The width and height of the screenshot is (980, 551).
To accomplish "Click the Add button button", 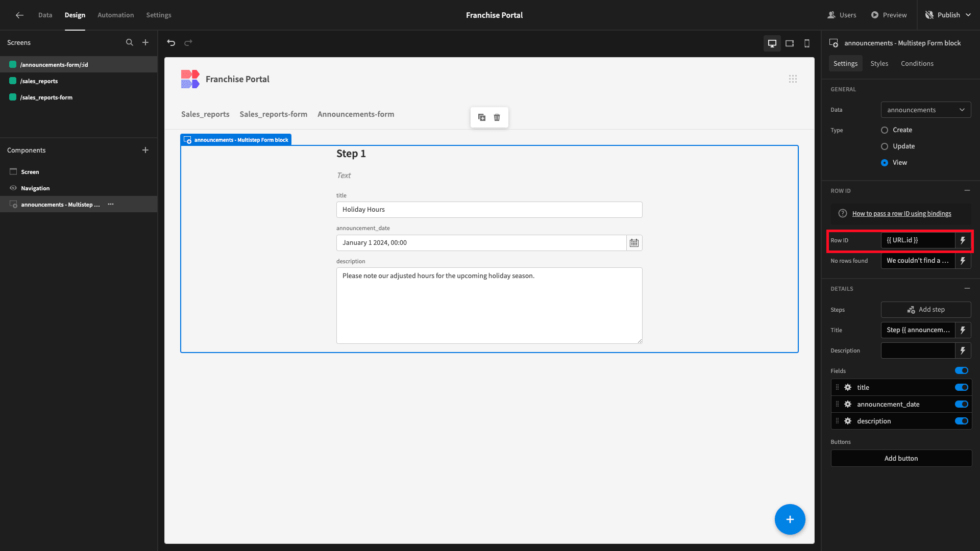I will tap(901, 459).
